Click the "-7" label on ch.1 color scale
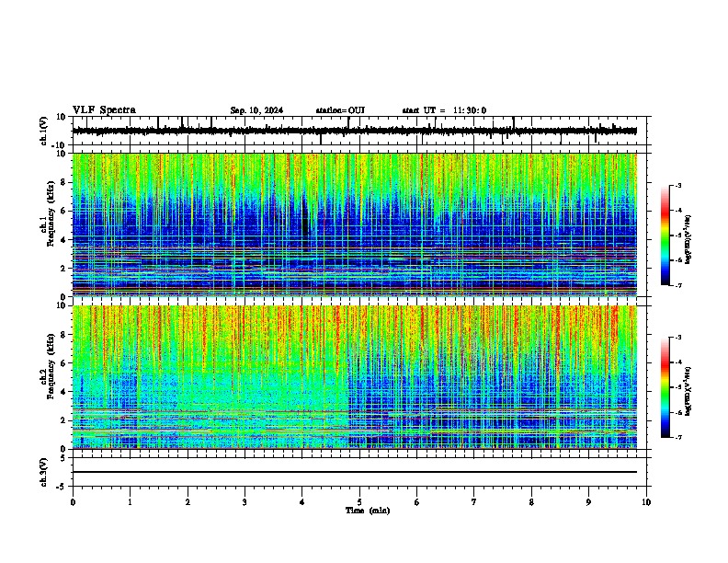728x563 pixels. pos(678,285)
